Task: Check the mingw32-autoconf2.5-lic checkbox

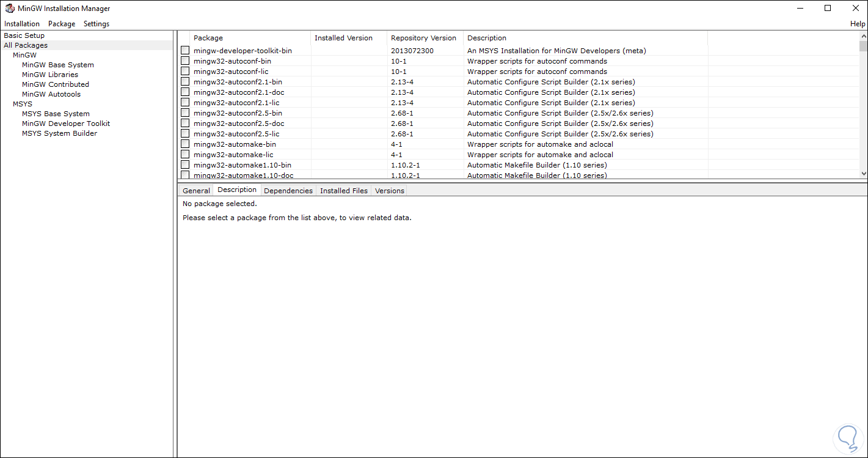Action: pos(185,134)
